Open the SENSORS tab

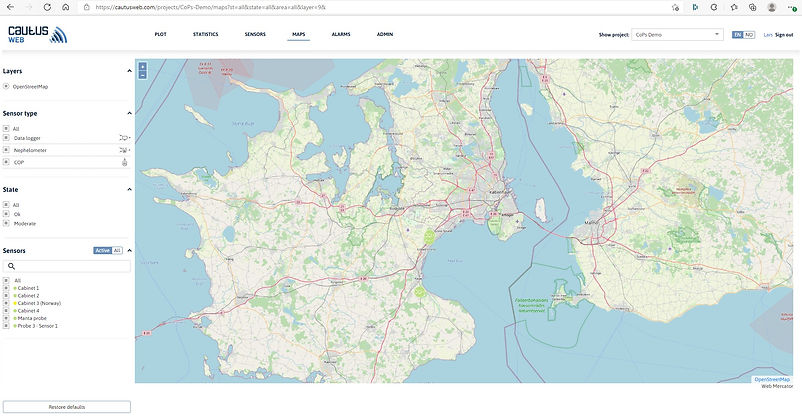255,34
